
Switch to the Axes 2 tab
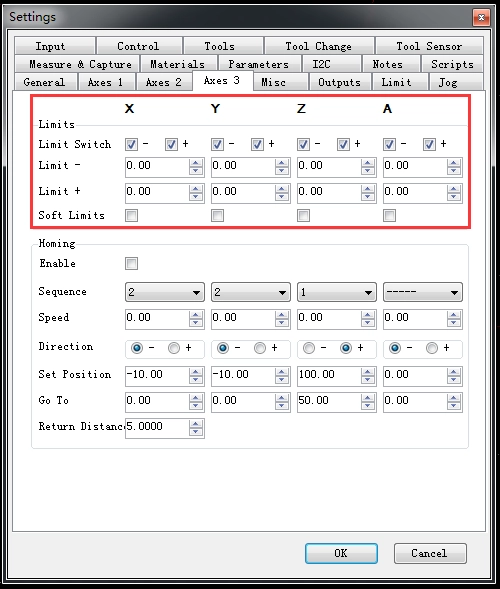[x=164, y=82]
